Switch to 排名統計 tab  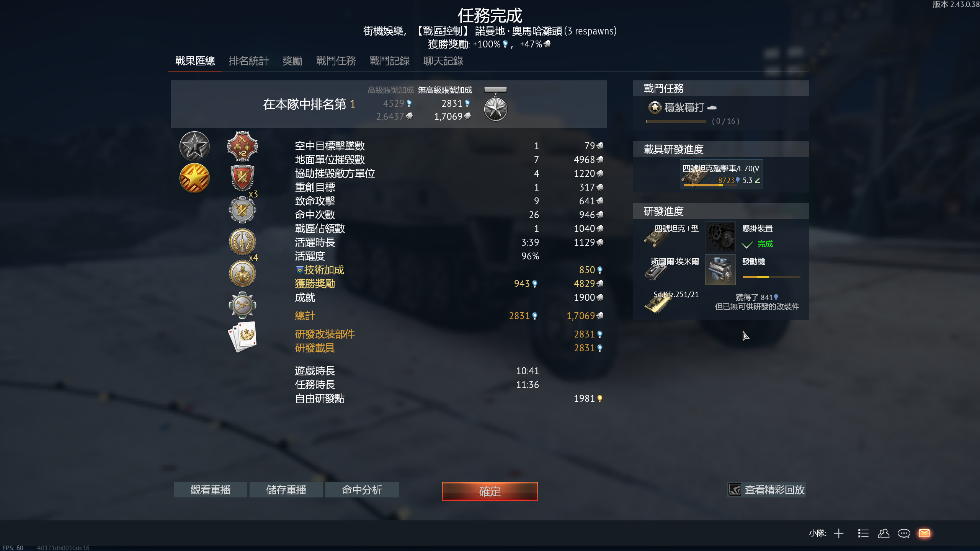[249, 61]
